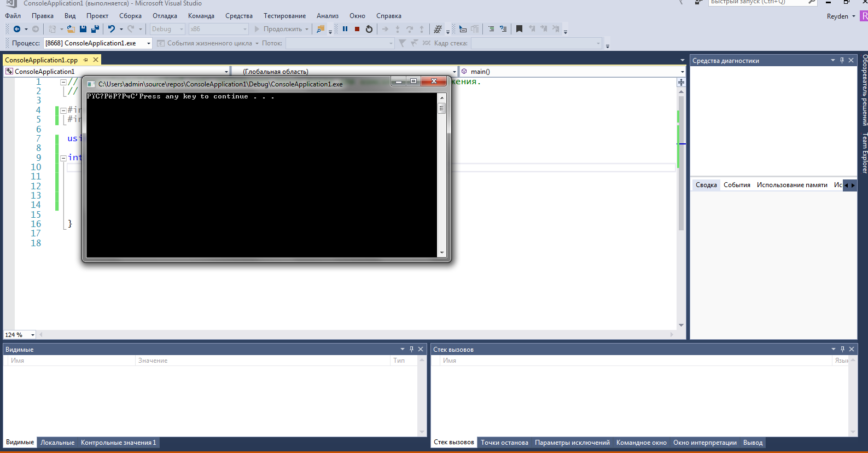
Task: Open the Отладка menu
Action: pyautogui.click(x=165, y=16)
